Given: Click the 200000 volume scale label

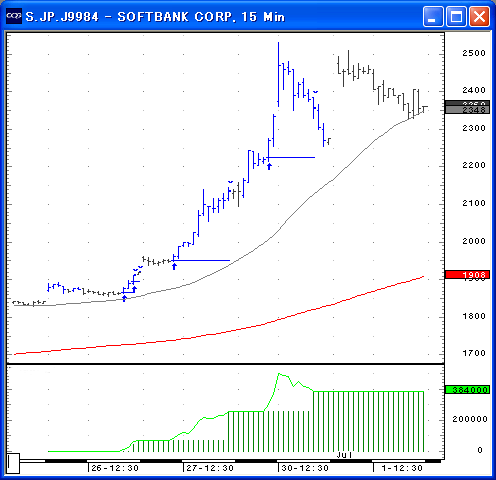Looking at the screenshot, I should pos(470,419).
